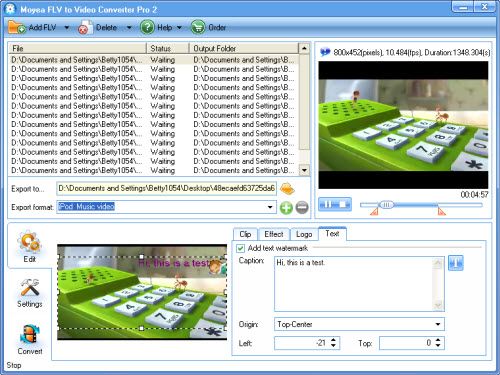Image resolution: width=500 pixels, height=375 pixels.
Task: Click the caption scrollbar up arrow
Action: [x=438, y=263]
